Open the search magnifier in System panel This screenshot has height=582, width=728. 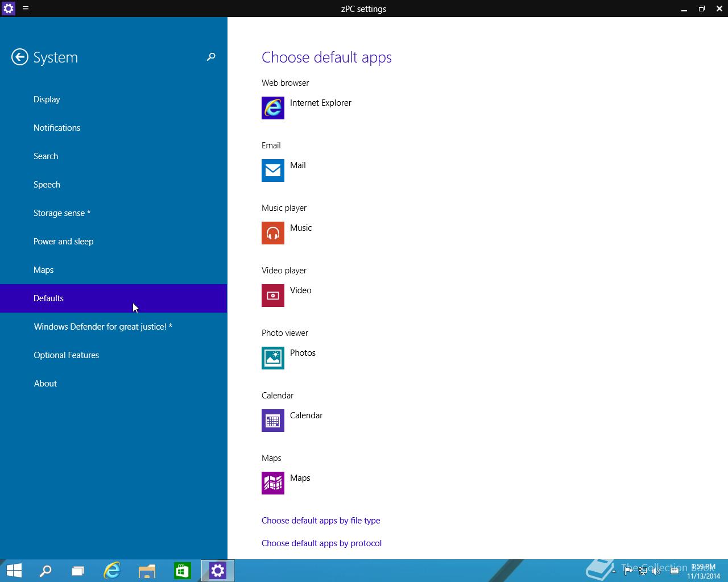[211, 57]
